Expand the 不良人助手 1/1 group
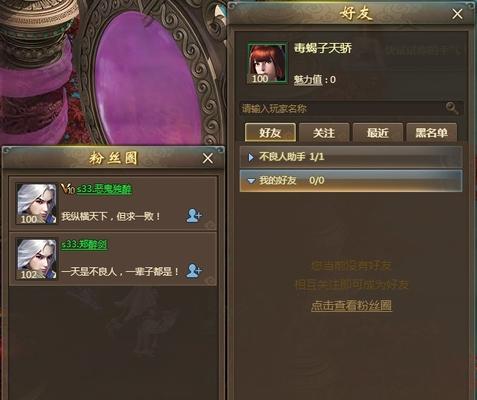477x400 pixels. tap(351, 157)
